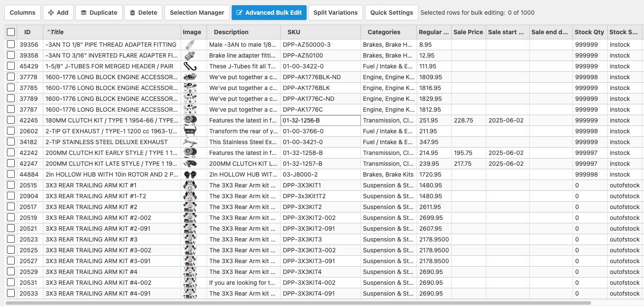Viewport: 644px width, 306px height.
Task: Open image thumbnail for inverted flare adapter
Action: coord(189,55)
